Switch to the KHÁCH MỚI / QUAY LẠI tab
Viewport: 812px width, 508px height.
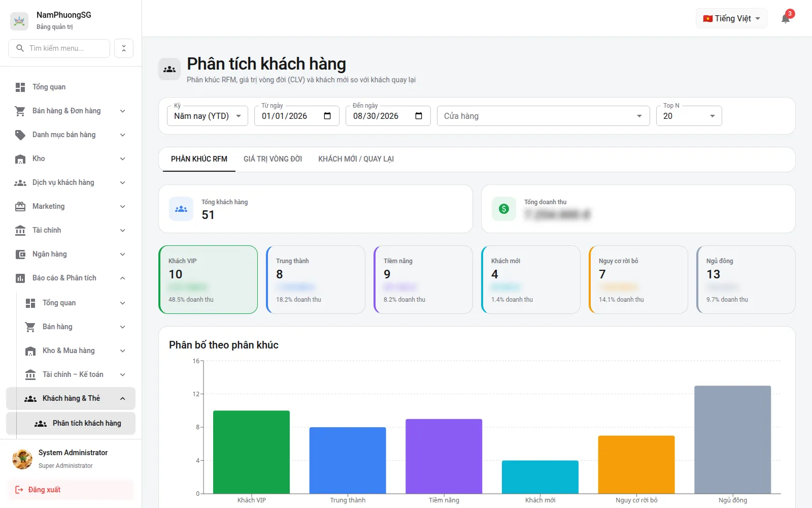pos(356,159)
